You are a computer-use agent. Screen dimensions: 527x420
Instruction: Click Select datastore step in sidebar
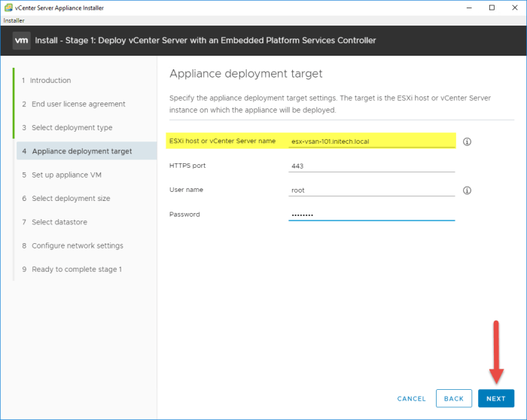pos(62,222)
